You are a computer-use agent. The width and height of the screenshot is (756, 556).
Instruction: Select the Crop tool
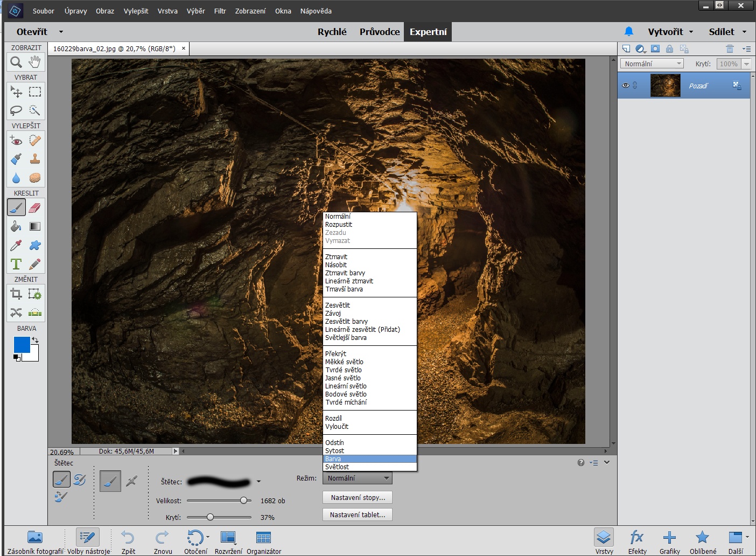pyautogui.click(x=16, y=294)
